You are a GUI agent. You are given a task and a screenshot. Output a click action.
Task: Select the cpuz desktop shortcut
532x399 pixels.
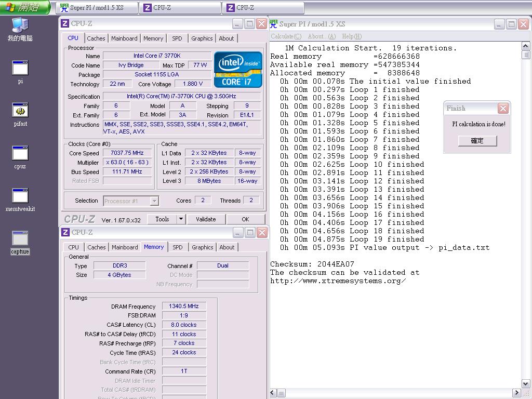[20, 154]
